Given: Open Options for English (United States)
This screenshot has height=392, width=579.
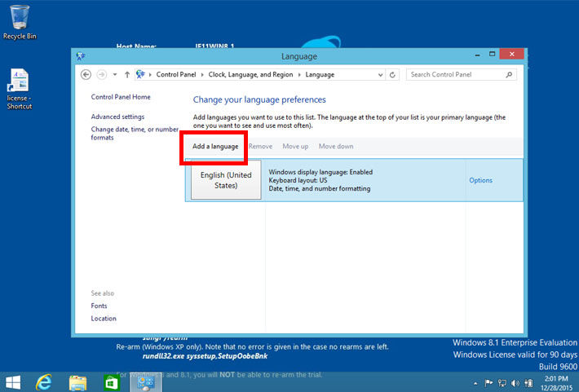Looking at the screenshot, I should [480, 180].
